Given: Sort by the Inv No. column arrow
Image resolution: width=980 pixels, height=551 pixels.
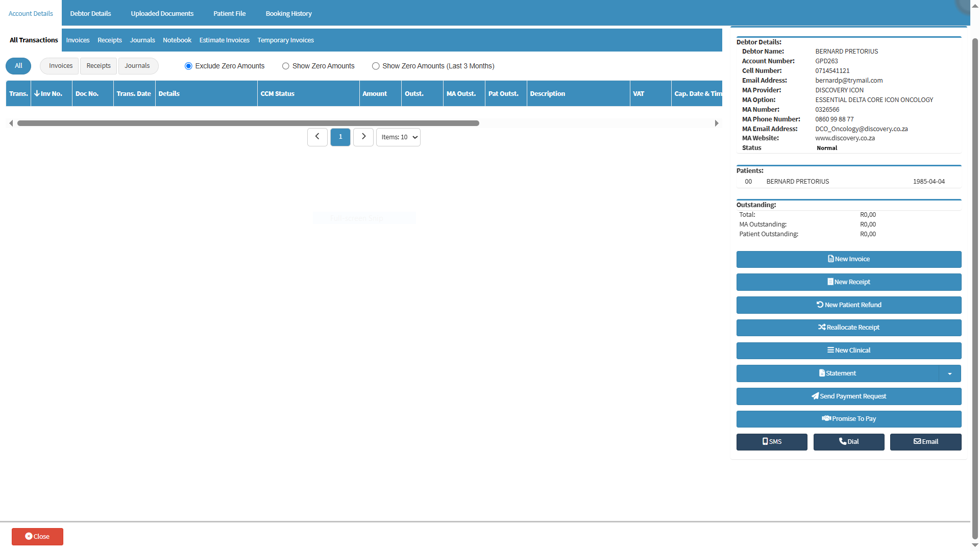Looking at the screenshot, I should (37, 94).
